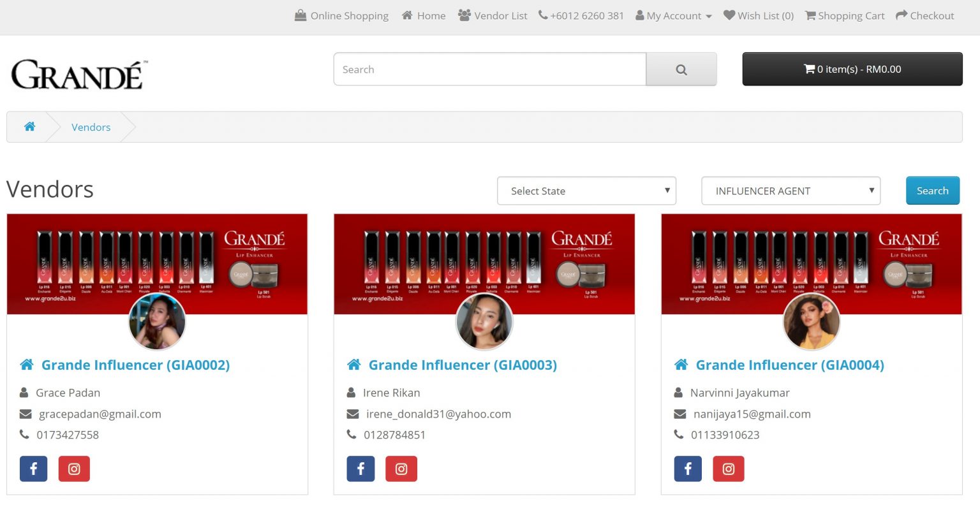Open Home in top navigation
The width and height of the screenshot is (980, 510).
pyautogui.click(x=424, y=16)
